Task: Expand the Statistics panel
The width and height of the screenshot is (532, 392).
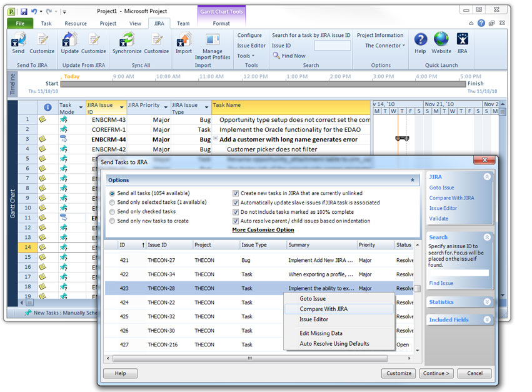Action: coord(487,302)
